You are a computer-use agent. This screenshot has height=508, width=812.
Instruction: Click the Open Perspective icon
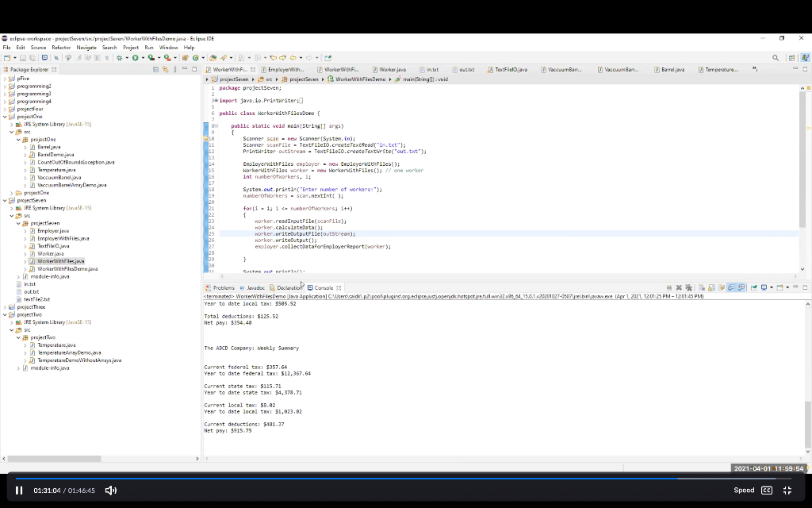(x=792, y=57)
